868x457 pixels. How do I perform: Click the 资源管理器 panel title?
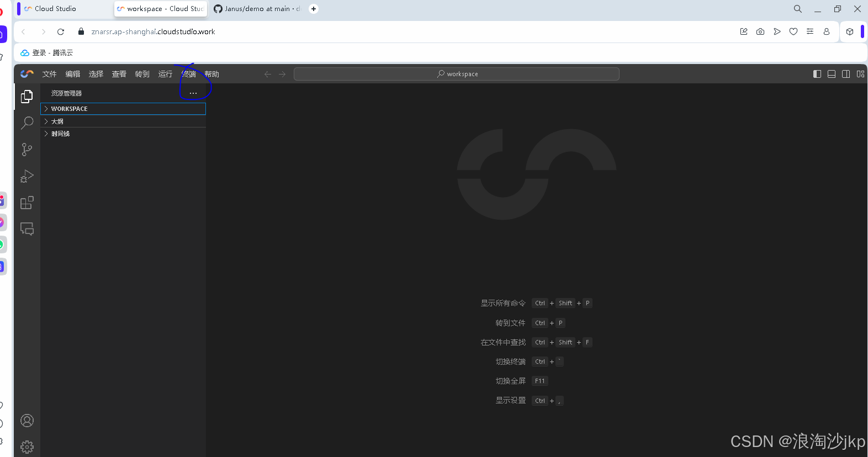coord(66,93)
